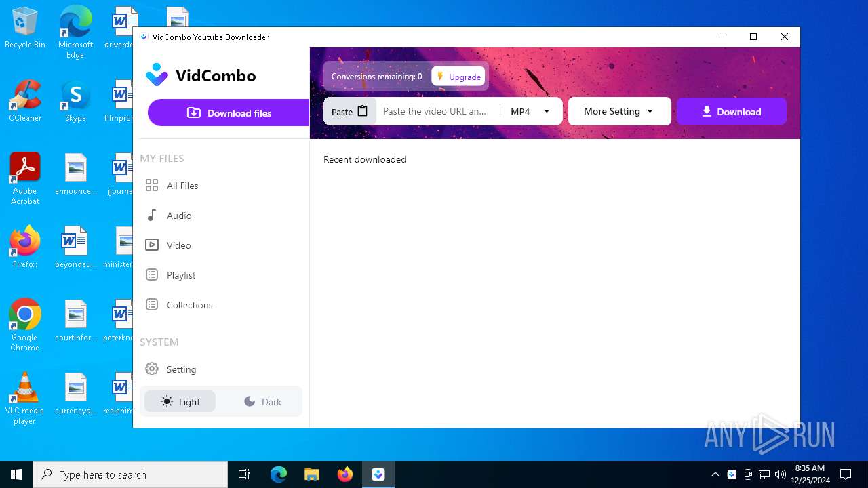Click the Conversions remaining: 0 label

click(376, 77)
